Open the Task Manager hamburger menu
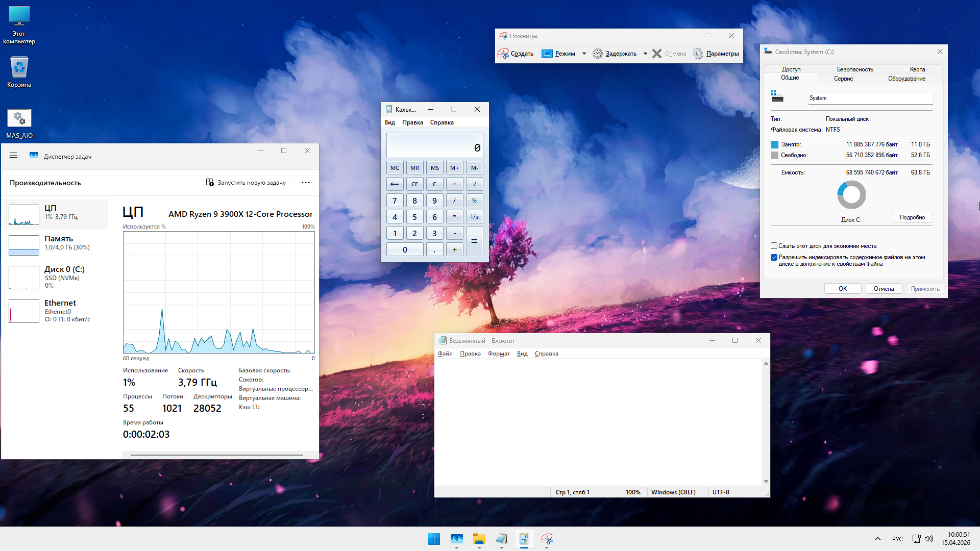The height and width of the screenshot is (551, 980). click(x=13, y=155)
